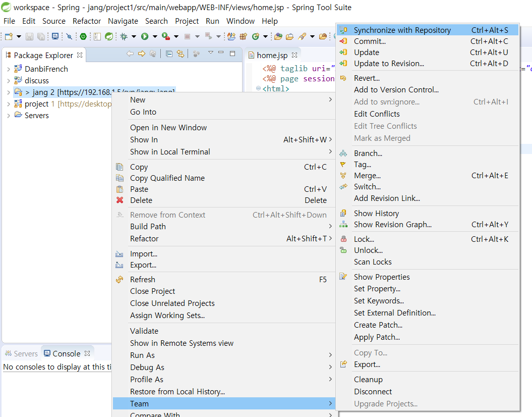Select Branch... in Team submenu

pyautogui.click(x=428, y=153)
